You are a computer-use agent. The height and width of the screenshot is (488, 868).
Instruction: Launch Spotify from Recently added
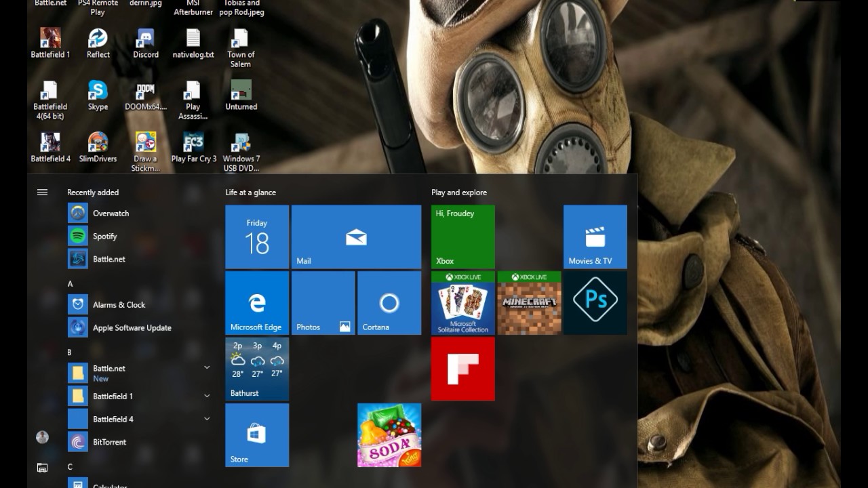click(x=139, y=236)
